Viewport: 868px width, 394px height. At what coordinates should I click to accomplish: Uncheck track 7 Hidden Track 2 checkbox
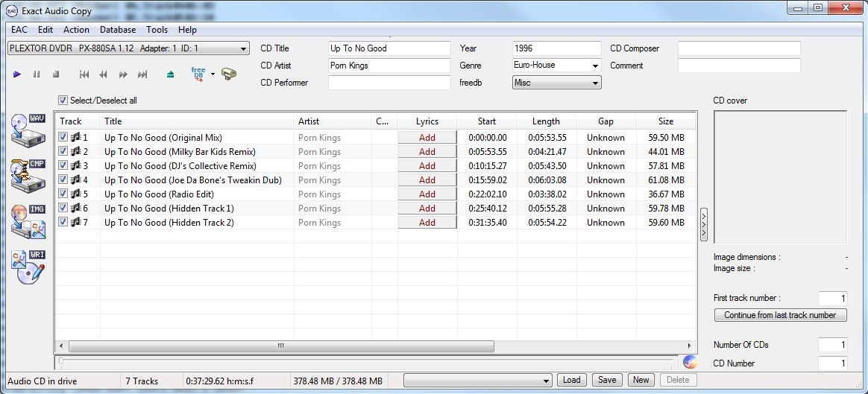pos(63,222)
